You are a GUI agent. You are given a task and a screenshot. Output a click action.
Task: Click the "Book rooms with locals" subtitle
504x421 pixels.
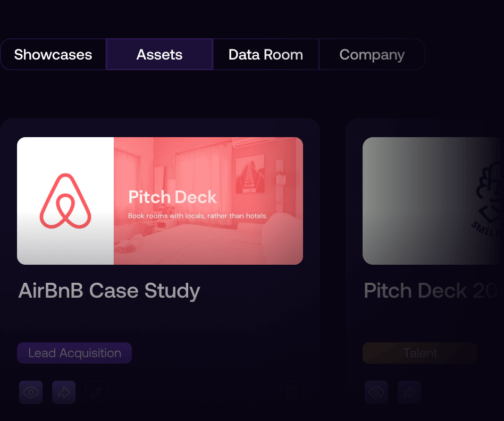198,216
